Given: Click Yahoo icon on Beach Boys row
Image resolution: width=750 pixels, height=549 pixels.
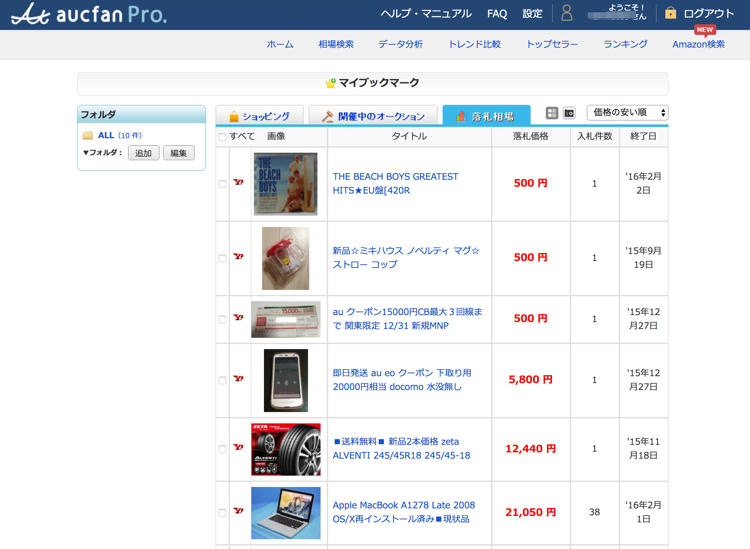Looking at the screenshot, I should [x=238, y=183].
